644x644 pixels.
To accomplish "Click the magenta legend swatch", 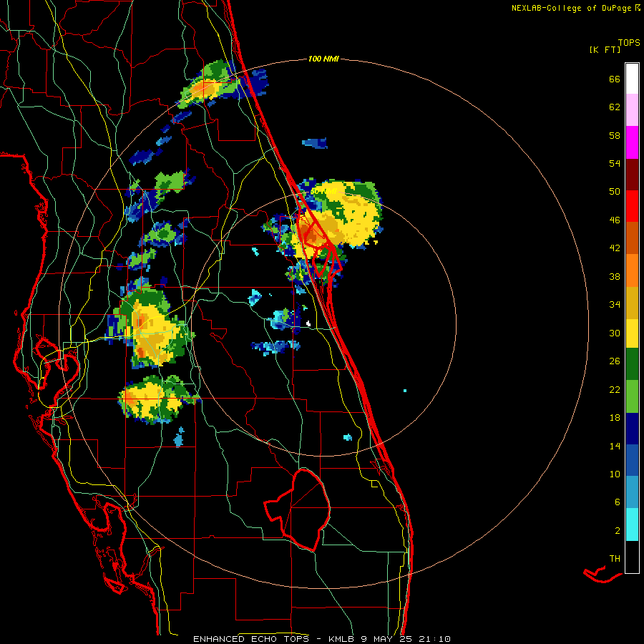I will tap(632, 142).
